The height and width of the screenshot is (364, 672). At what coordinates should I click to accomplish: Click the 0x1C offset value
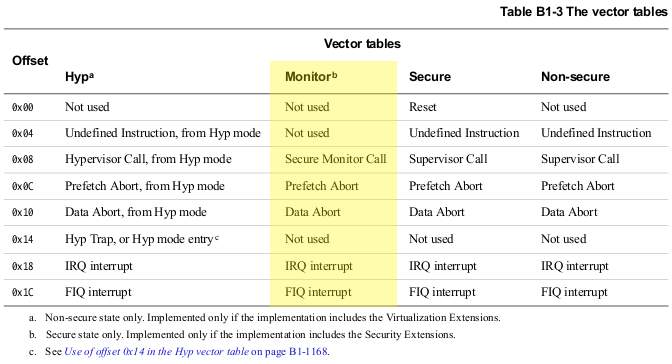pos(23,292)
